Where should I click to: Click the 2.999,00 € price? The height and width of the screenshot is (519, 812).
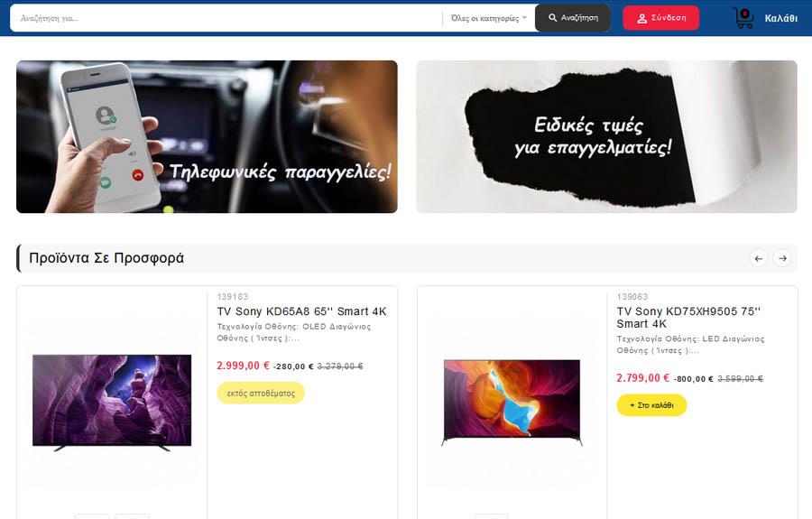[x=243, y=366]
